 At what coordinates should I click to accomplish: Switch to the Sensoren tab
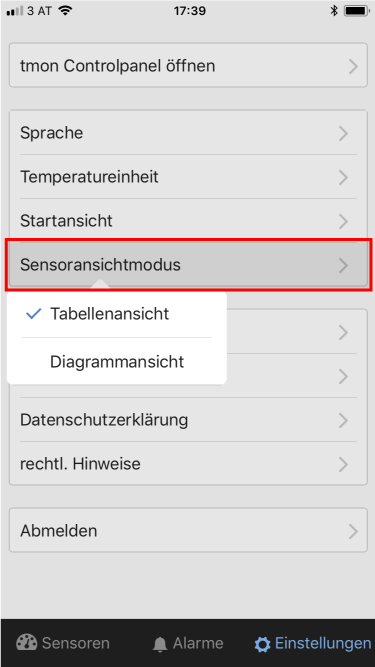[63, 643]
